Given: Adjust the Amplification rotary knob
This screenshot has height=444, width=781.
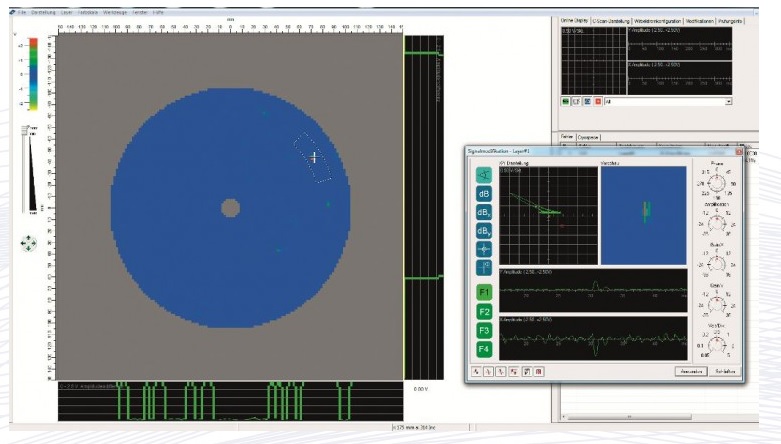Looking at the screenshot, I should pyautogui.click(x=717, y=222).
